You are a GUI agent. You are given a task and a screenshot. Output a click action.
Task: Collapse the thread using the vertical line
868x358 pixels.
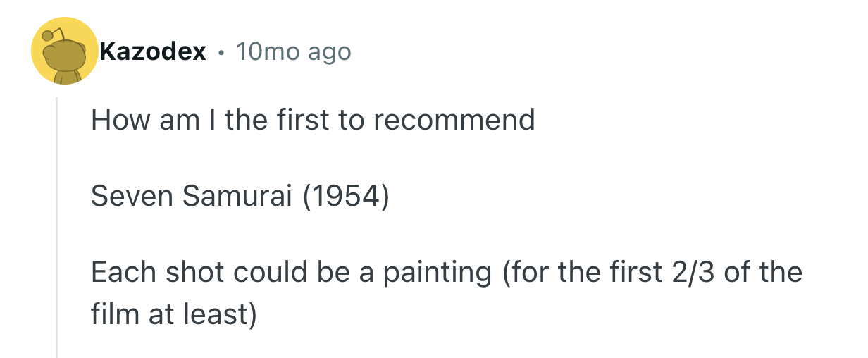coord(57,226)
